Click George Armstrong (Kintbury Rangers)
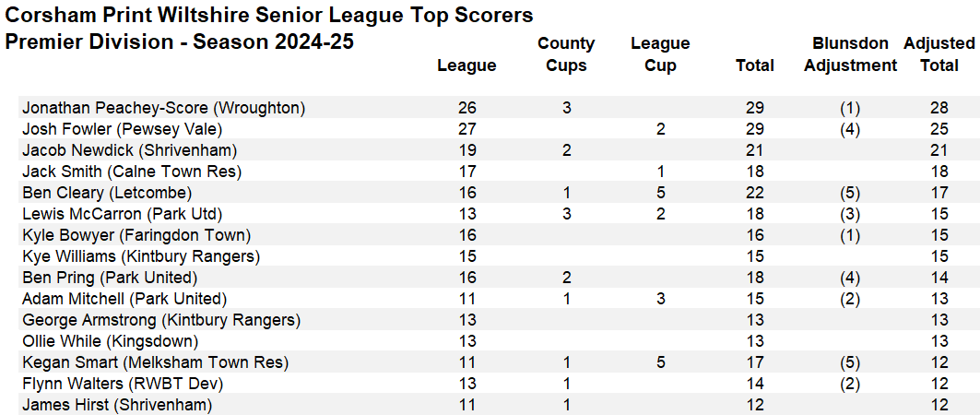Screen dimensions: 980x415 tap(161, 320)
